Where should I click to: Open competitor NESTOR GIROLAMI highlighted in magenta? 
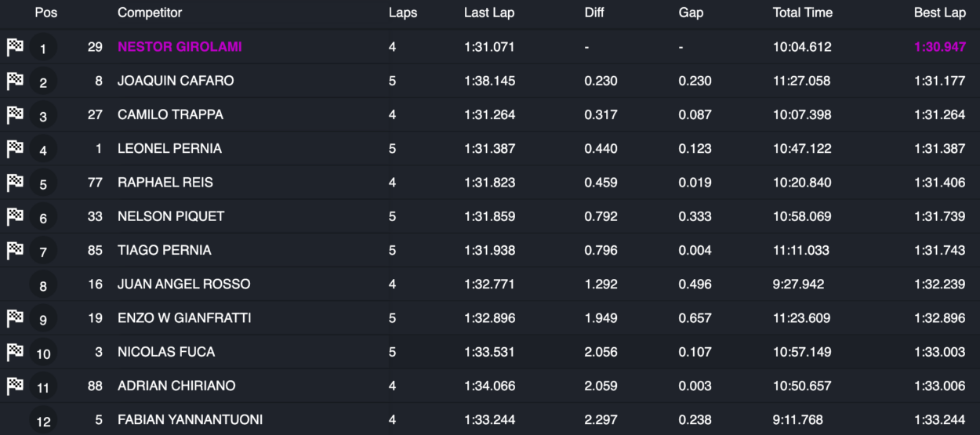(180, 47)
